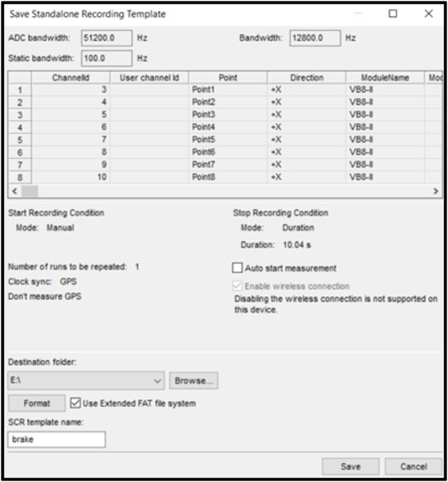Close the dialog with the X icon
The width and height of the screenshot is (448, 482).
pyautogui.click(x=428, y=14)
